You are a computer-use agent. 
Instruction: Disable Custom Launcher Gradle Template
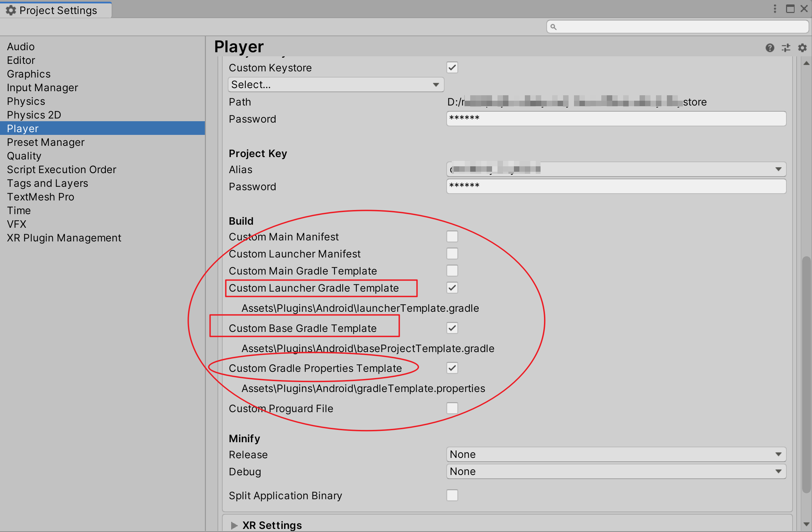[x=452, y=288]
